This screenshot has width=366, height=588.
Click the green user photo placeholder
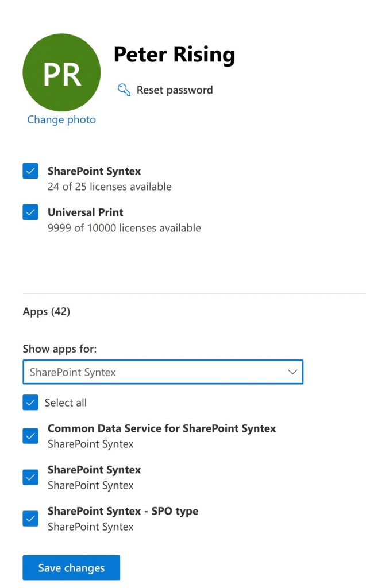coord(61,72)
